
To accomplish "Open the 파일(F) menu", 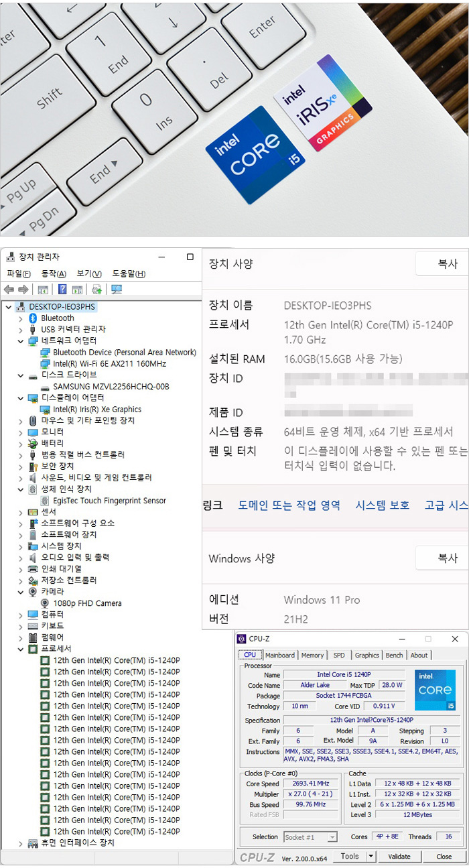I will click(x=19, y=273).
